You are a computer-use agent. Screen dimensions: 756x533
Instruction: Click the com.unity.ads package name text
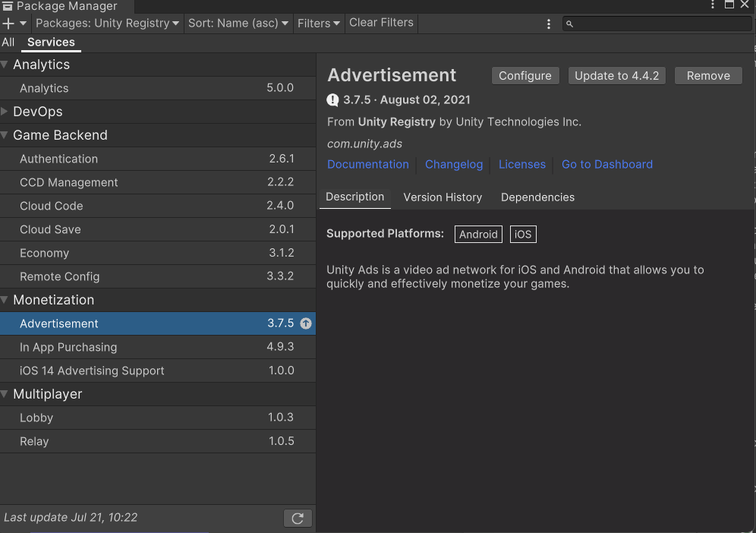[x=364, y=143]
